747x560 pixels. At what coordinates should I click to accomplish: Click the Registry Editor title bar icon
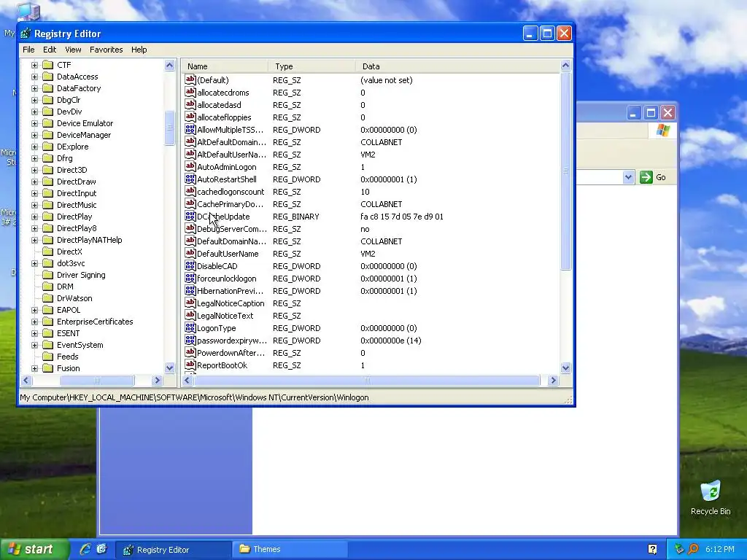pyautogui.click(x=26, y=34)
